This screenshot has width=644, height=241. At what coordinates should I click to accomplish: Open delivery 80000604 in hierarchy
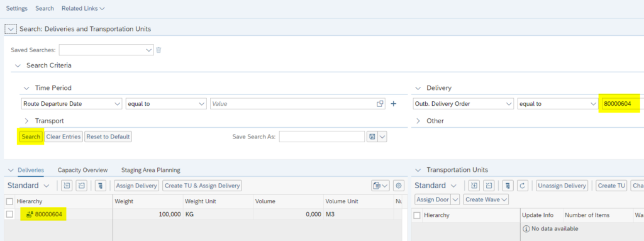[49, 215]
